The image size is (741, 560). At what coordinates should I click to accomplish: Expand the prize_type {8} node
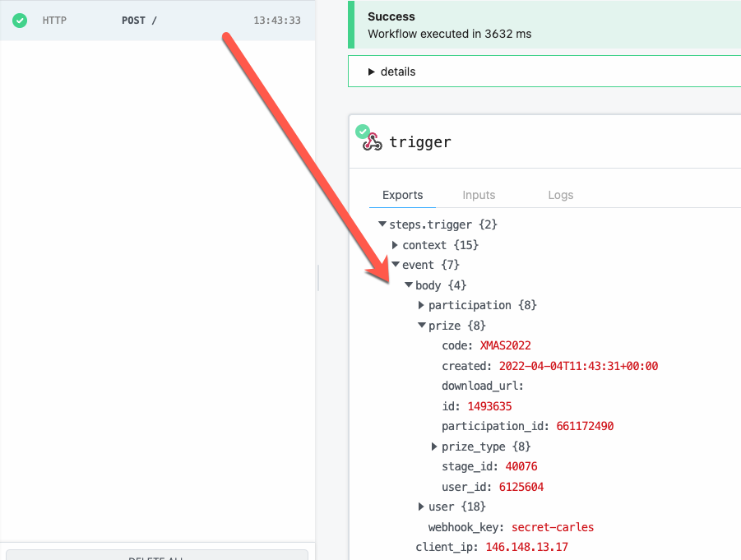click(435, 447)
